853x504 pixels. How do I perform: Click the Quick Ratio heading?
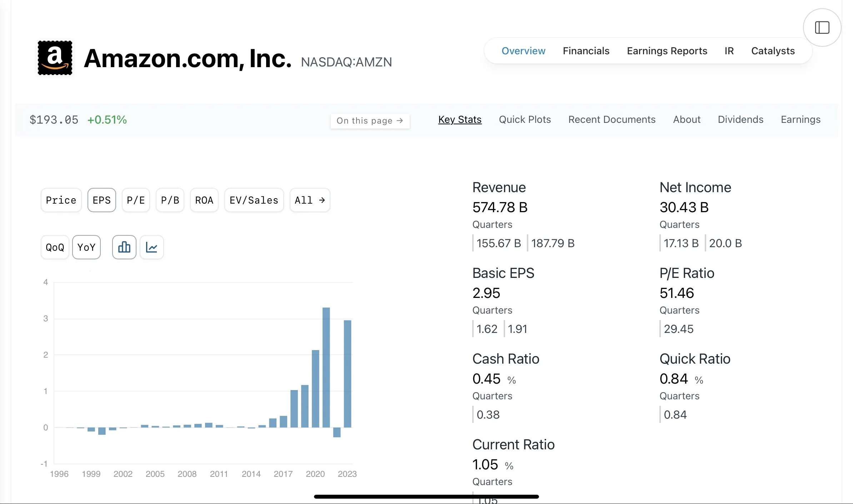pyautogui.click(x=695, y=359)
